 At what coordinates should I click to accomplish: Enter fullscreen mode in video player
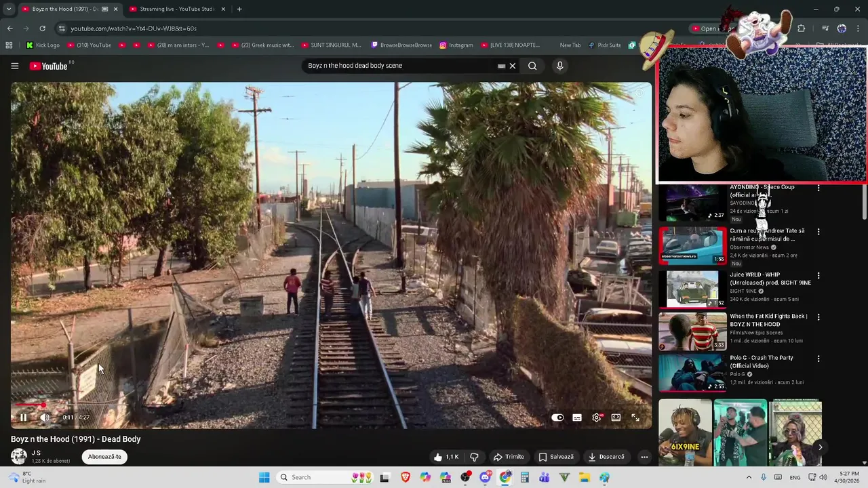[x=635, y=418]
